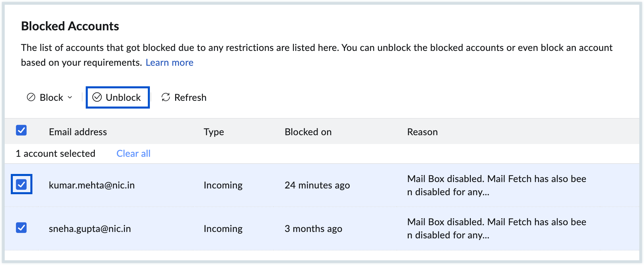This screenshot has height=265, width=644.
Task: Click the Type column header
Action: point(214,132)
